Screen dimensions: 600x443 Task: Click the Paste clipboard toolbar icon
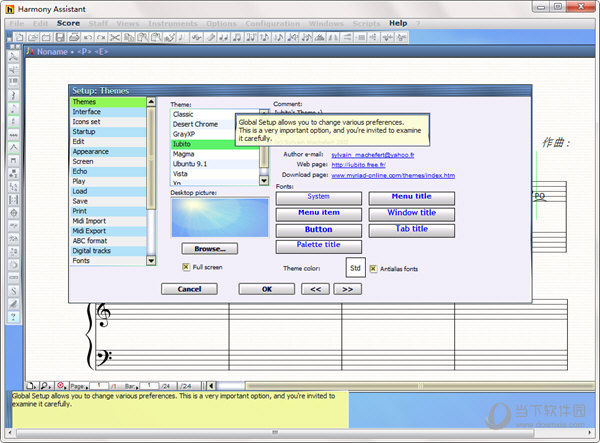click(142, 37)
